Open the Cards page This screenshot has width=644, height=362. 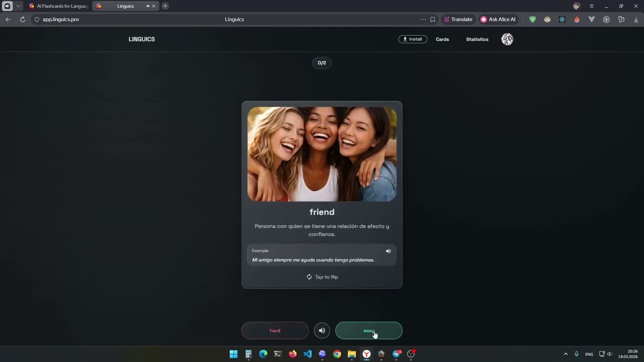click(x=442, y=39)
